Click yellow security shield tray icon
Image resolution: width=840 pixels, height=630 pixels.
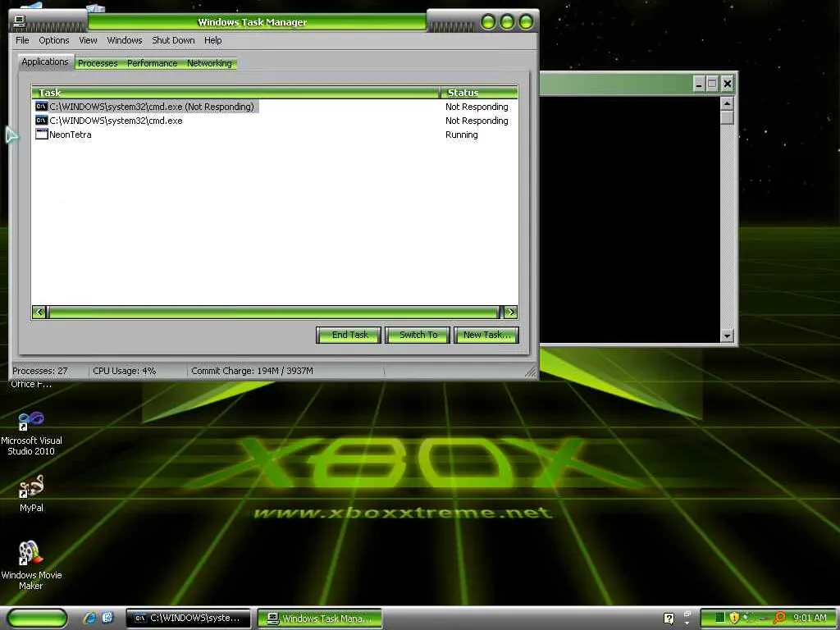[734, 618]
